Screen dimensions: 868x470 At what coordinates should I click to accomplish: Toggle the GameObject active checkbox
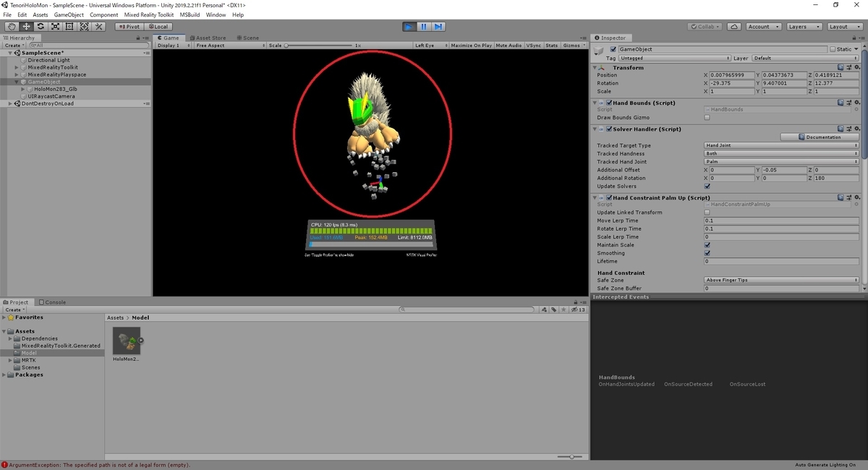613,49
